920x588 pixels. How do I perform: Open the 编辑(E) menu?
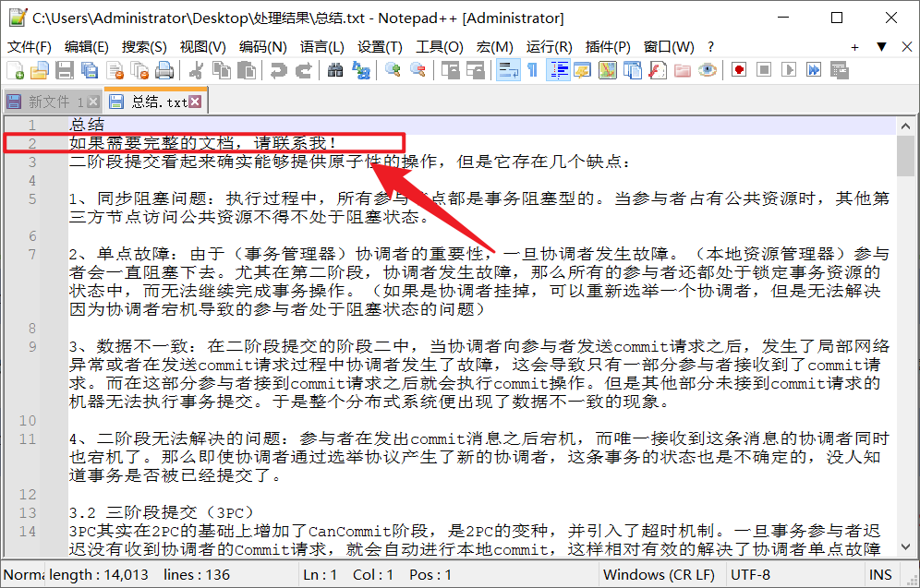click(x=86, y=47)
